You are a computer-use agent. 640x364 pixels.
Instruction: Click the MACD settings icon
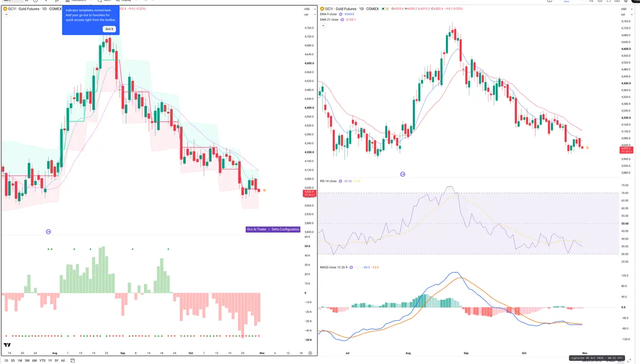point(351,267)
